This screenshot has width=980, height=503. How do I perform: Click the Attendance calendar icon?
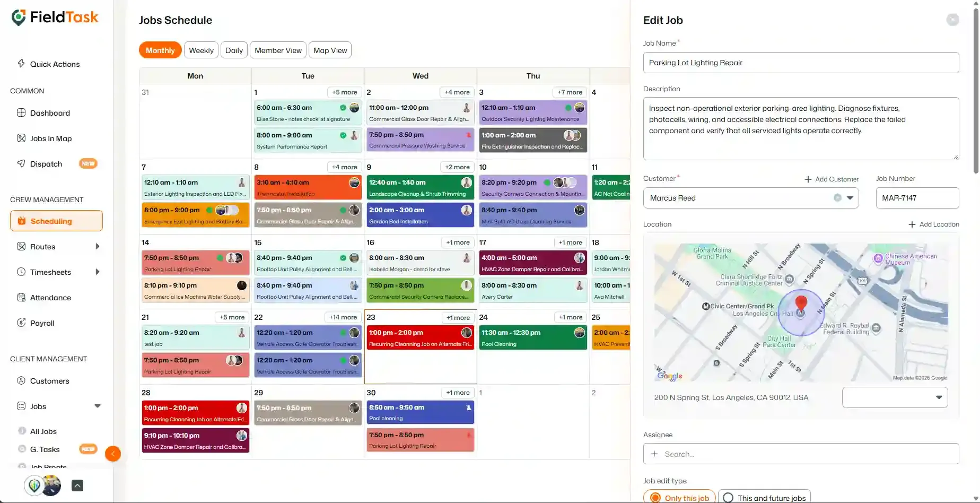click(21, 297)
